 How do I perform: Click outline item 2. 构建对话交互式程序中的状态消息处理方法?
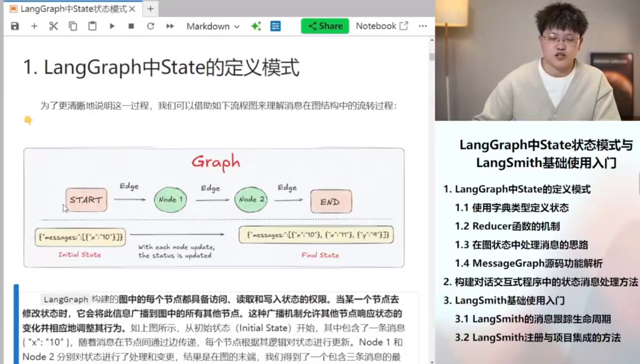pyautogui.click(x=541, y=282)
